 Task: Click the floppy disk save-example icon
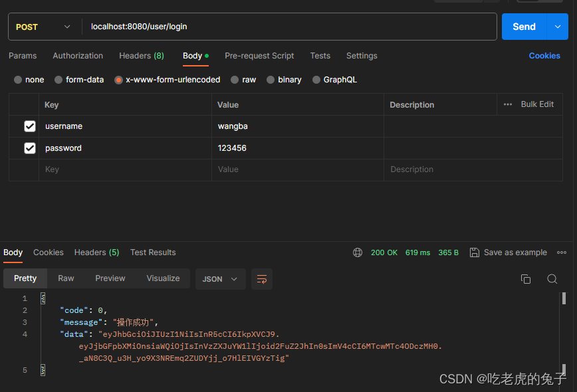pos(475,252)
